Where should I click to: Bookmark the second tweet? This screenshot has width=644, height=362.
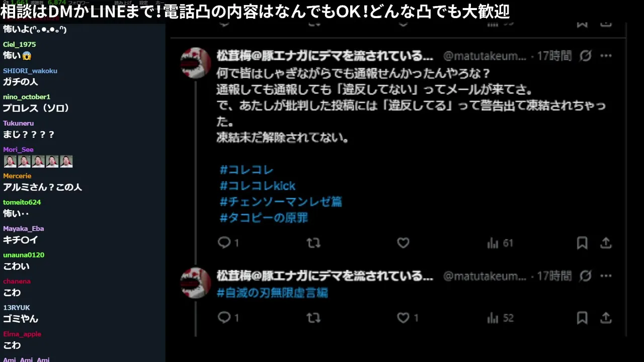tap(582, 318)
